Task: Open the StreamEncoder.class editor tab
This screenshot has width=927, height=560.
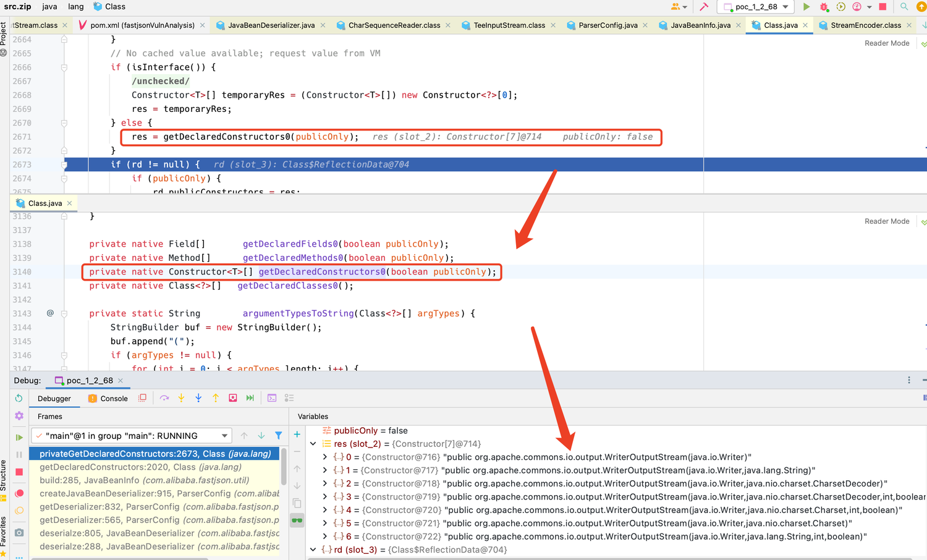Action: coord(865,25)
